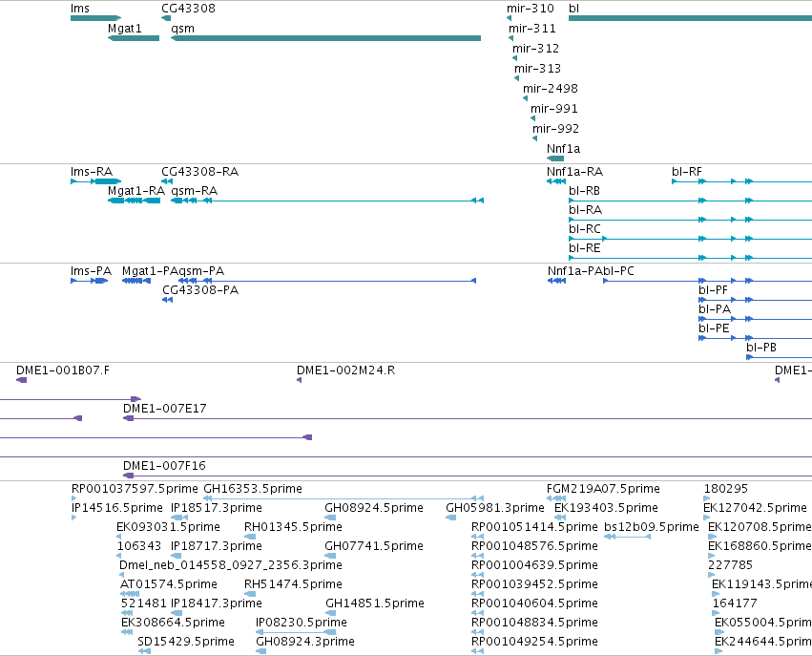Click DME1-002M24.R clone label
Viewport: 812px width, 656px height.
click(x=345, y=370)
